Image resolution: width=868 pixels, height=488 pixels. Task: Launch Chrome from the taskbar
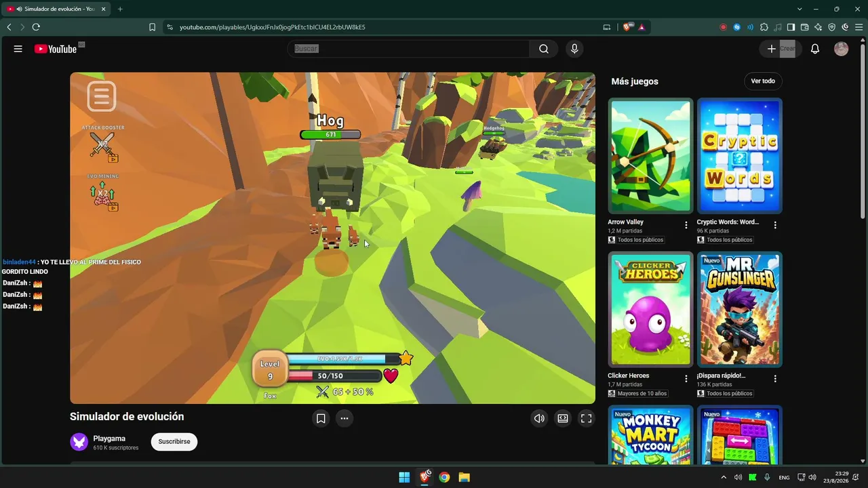tap(444, 477)
